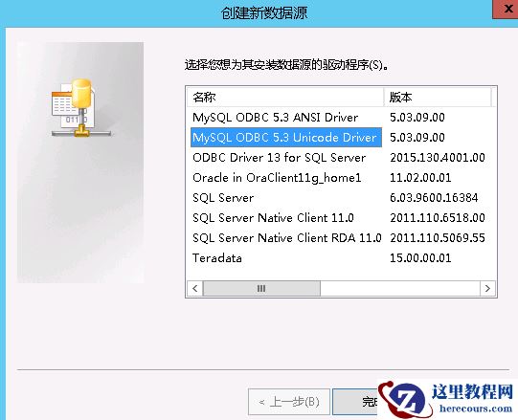This screenshot has height=420, width=518.
Task: Click the 完成 finish button
Action: pos(355,402)
